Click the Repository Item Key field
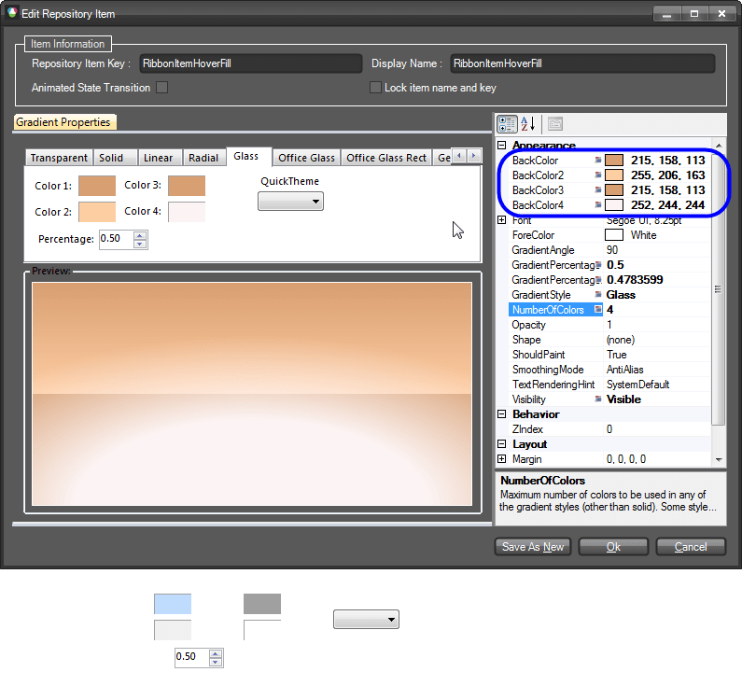The width and height of the screenshot is (742, 700). pos(251,63)
